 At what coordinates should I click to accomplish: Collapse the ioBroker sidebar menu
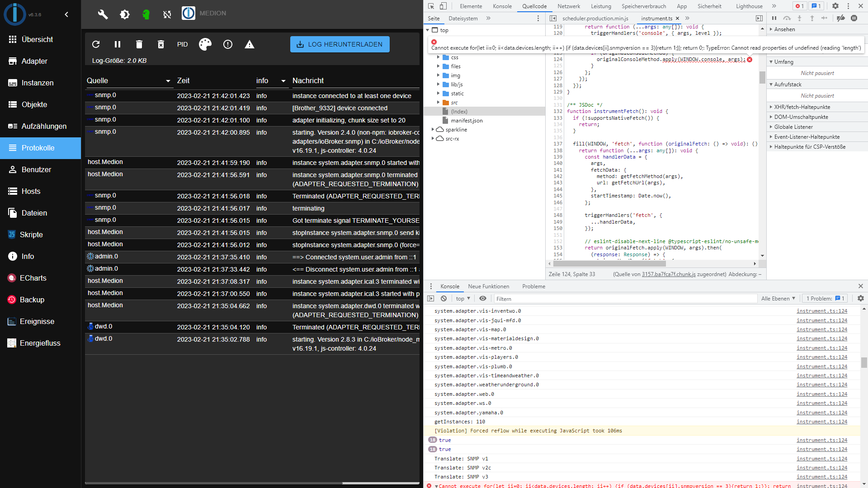point(66,14)
